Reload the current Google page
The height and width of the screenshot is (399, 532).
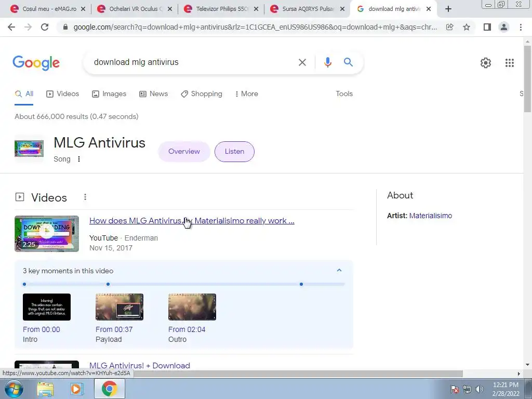(x=45, y=27)
